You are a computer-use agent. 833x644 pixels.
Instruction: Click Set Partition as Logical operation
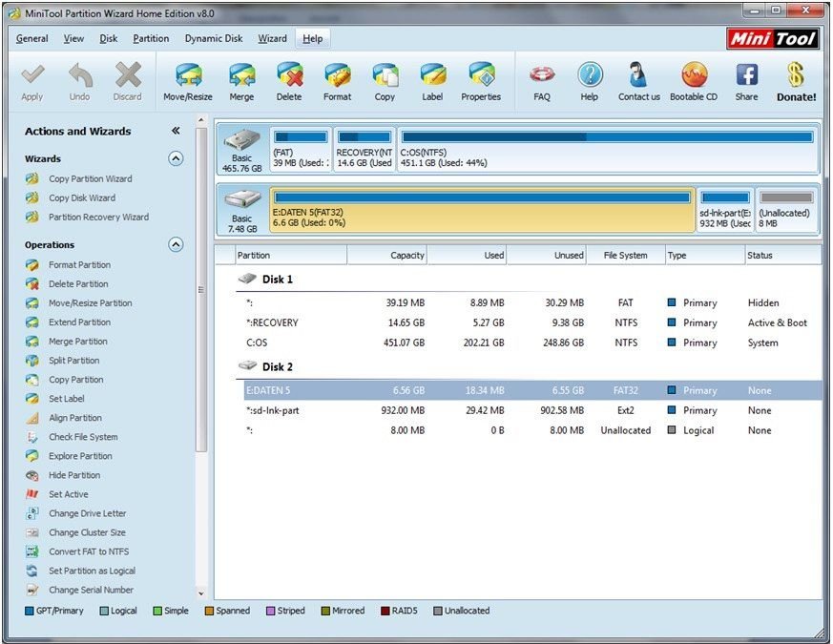coord(92,571)
